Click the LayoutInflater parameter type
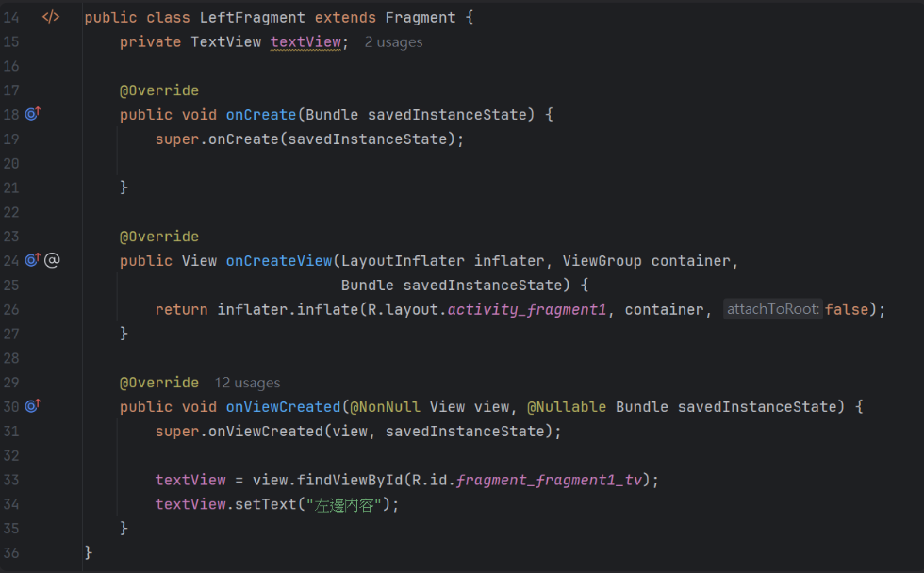The image size is (924, 573). tap(403, 261)
